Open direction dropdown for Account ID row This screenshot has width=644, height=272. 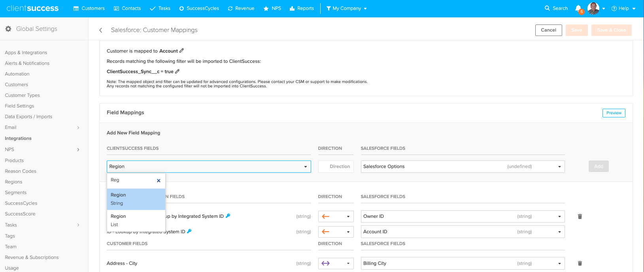click(x=336, y=232)
